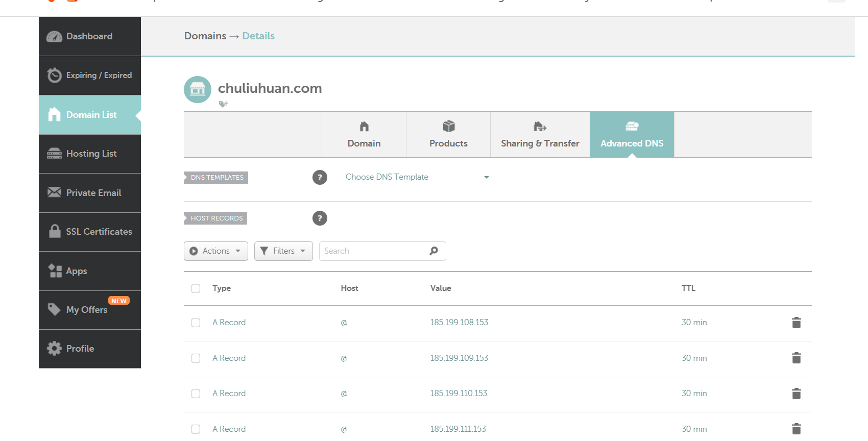This screenshot has height=441, width=868.
Task: Delete the 185.199.108.153 record
Action: (x=797, y=323)
